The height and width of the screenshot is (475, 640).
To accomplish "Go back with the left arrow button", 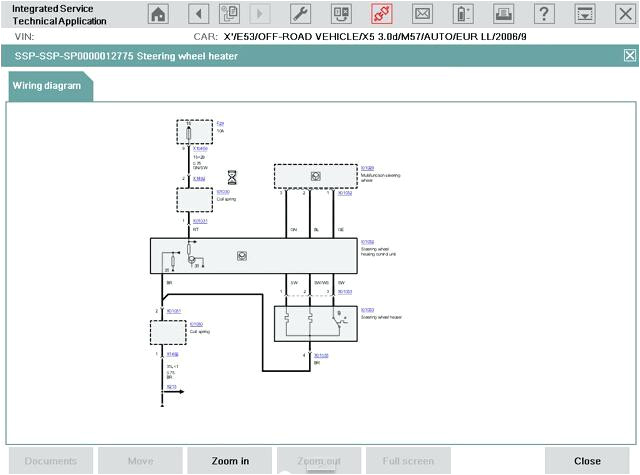I will tap(198, 13).
